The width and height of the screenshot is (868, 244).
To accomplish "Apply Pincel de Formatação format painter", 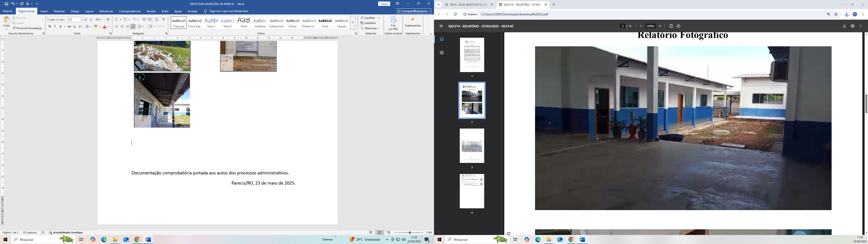I will point(27,28).
